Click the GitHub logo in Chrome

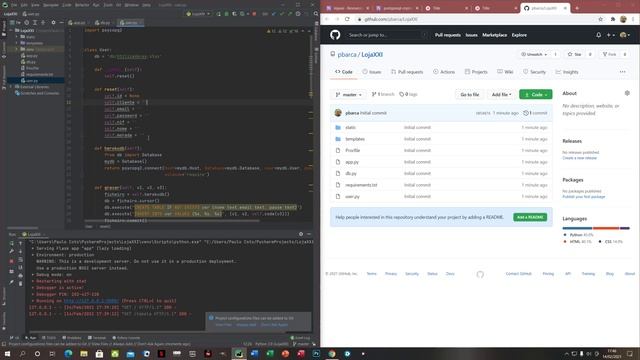tap(335, 35)
